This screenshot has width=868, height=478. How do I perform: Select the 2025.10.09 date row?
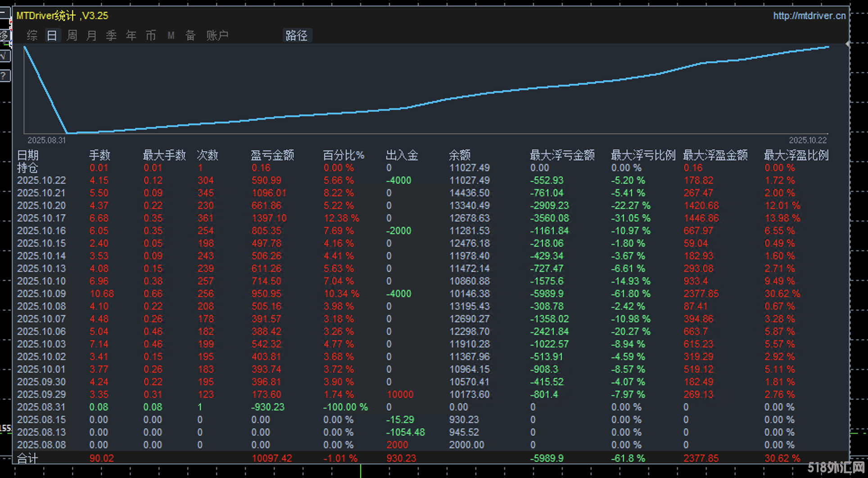click(41, 293)
